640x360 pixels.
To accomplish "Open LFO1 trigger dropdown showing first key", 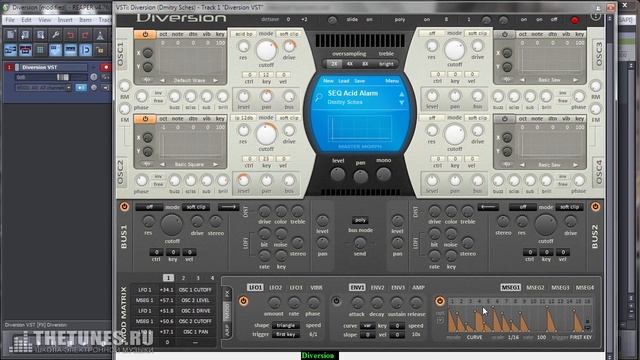I will (x=286, y=334).
